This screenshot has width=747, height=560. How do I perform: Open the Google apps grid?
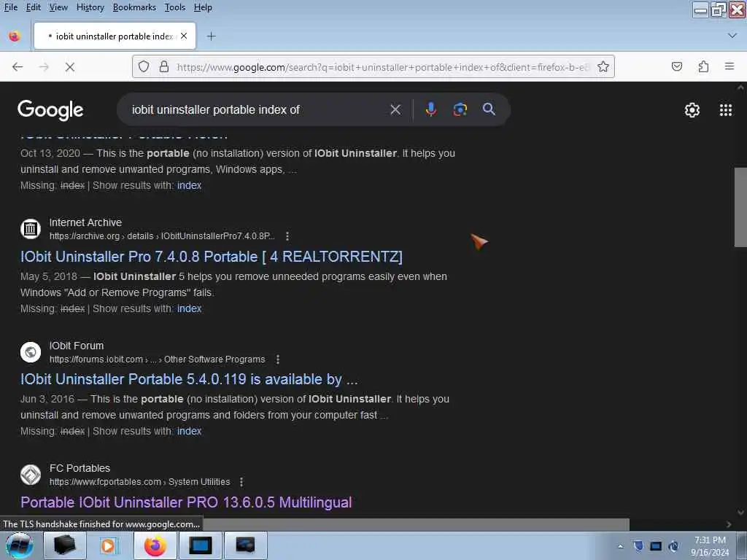tap(726, 110)
